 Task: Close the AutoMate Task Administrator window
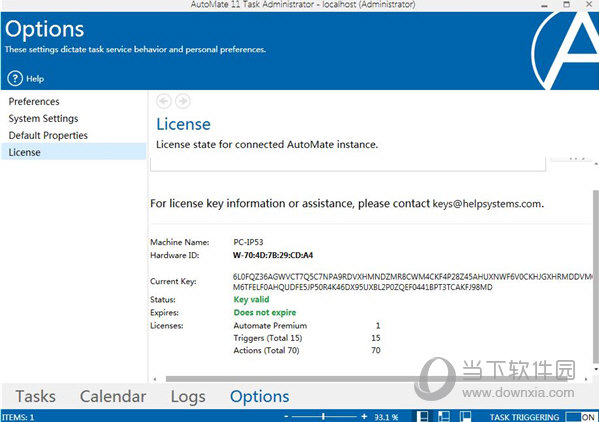(589, 4)
